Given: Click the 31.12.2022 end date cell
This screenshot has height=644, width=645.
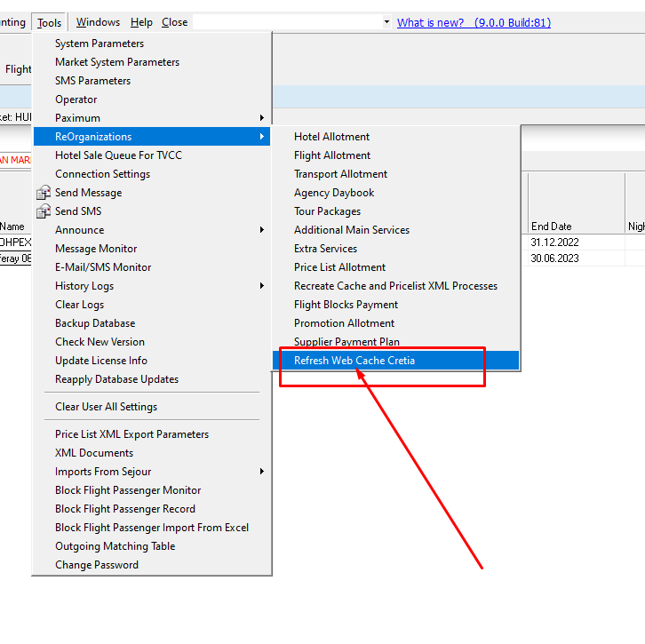Looking at the screenshot, I should tap(554, 242).
